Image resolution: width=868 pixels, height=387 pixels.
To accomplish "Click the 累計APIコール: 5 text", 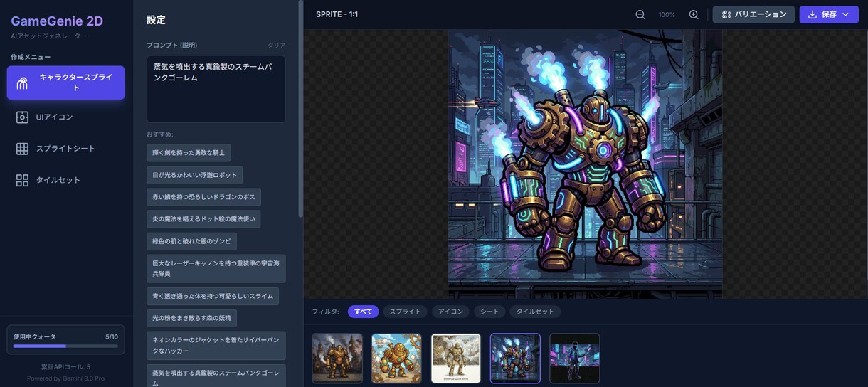I will (65, 367).
